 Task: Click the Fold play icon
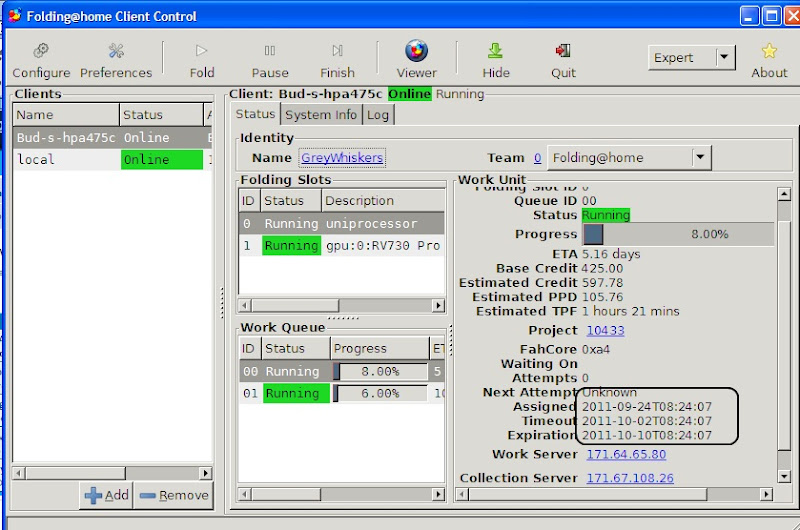(202, 51)
